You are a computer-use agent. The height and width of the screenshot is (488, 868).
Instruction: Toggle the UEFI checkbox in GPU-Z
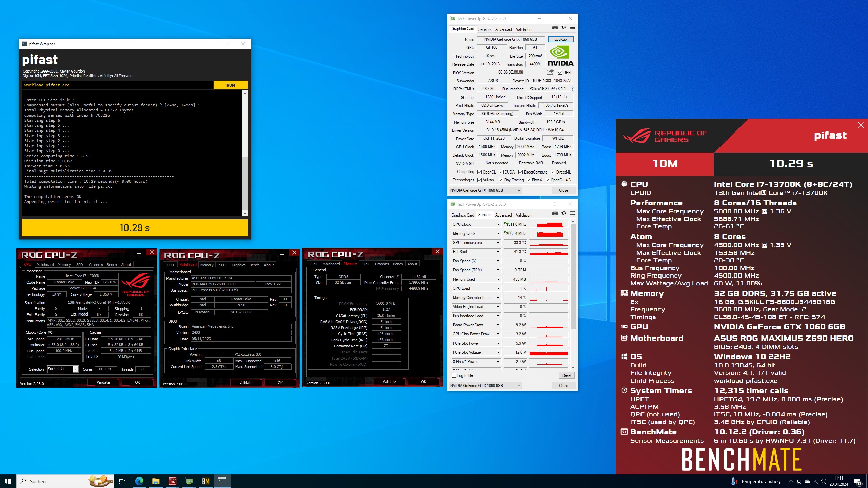tap(559, 73)
